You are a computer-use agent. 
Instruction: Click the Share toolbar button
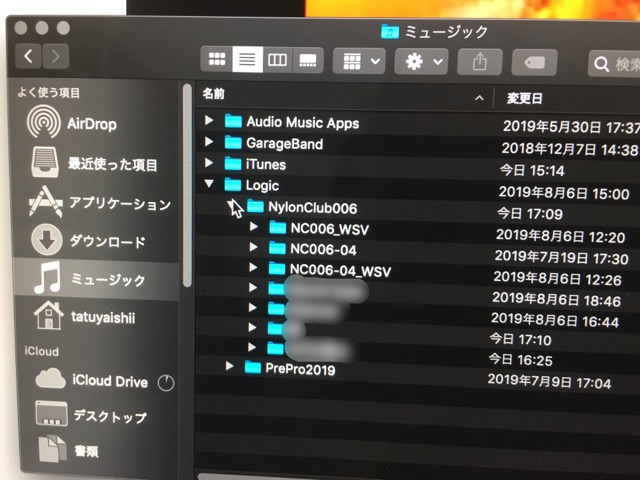coord(480,62)
